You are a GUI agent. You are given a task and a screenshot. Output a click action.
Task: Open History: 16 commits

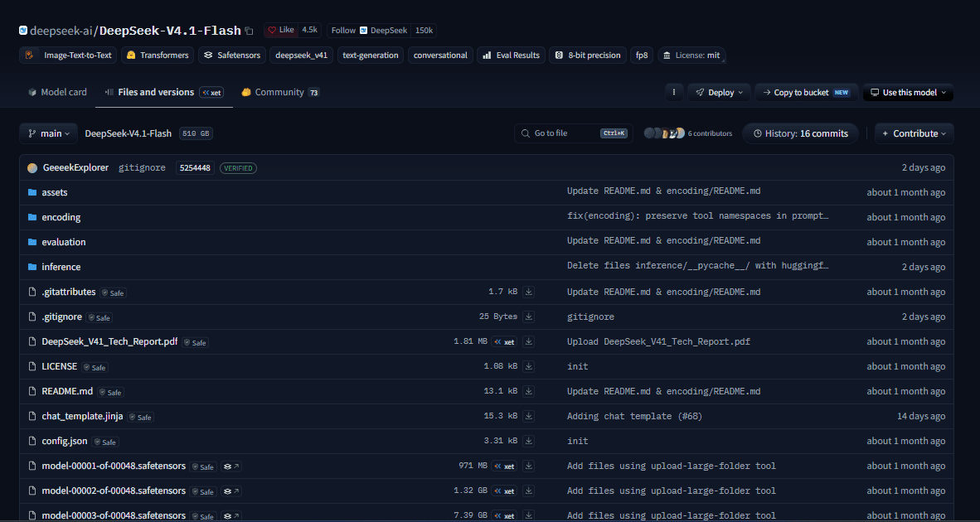(801, 133)
